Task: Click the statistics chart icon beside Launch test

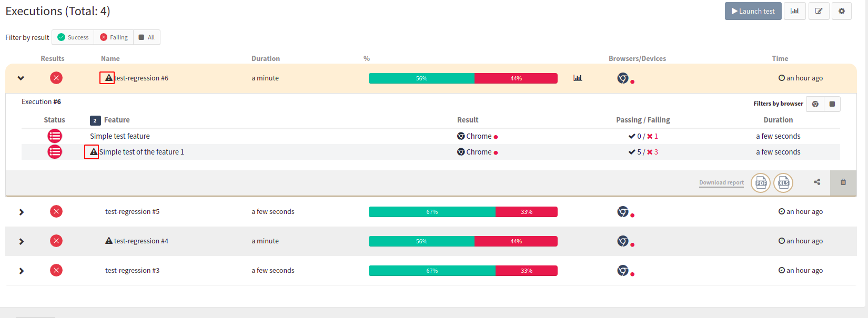Action: click(x=794, y=11)
